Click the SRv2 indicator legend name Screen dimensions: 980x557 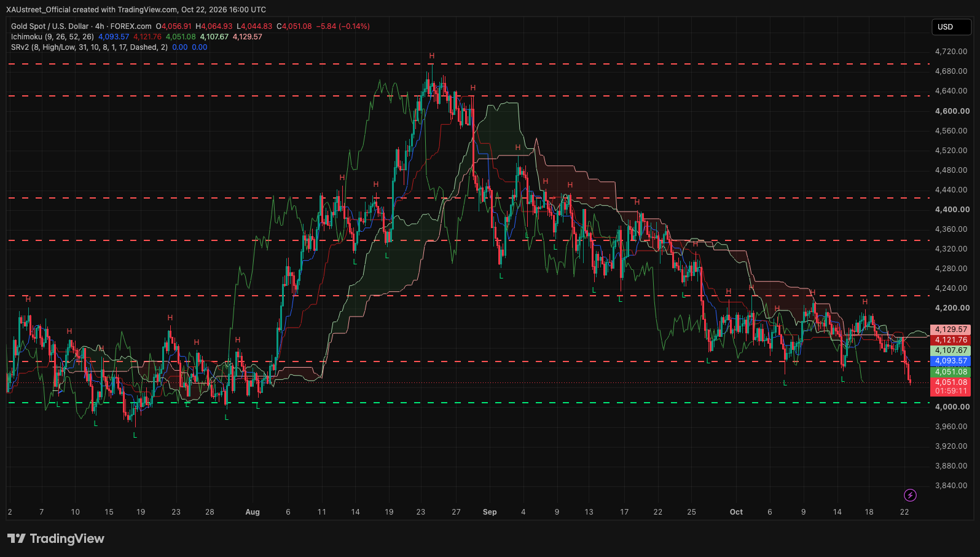coord(89,47)
